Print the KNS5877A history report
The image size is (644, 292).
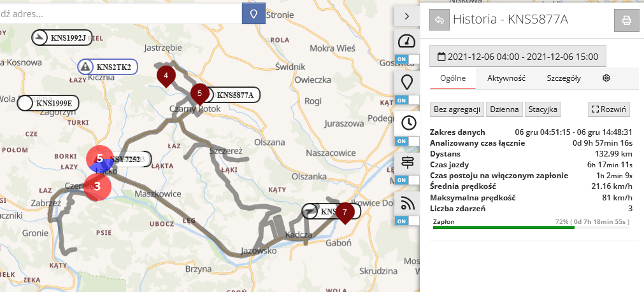(626, 20)
